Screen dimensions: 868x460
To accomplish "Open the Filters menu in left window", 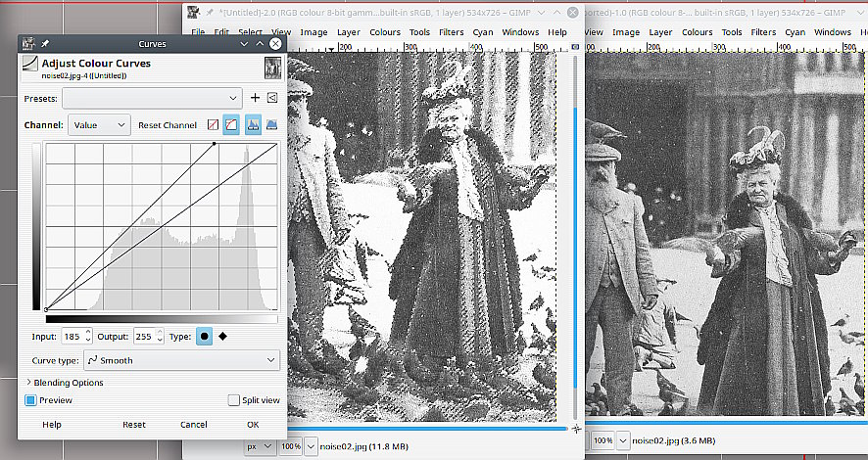I will 452,32.
